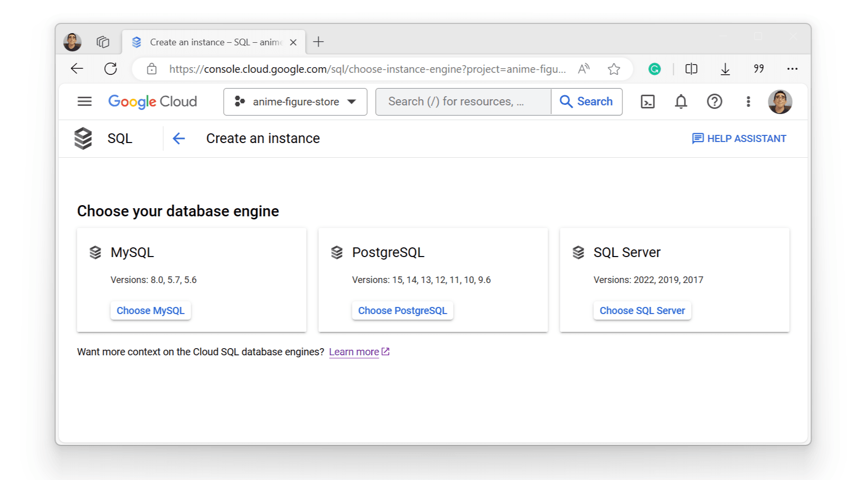Click the Choose SQL Server button

click(642, 310)
